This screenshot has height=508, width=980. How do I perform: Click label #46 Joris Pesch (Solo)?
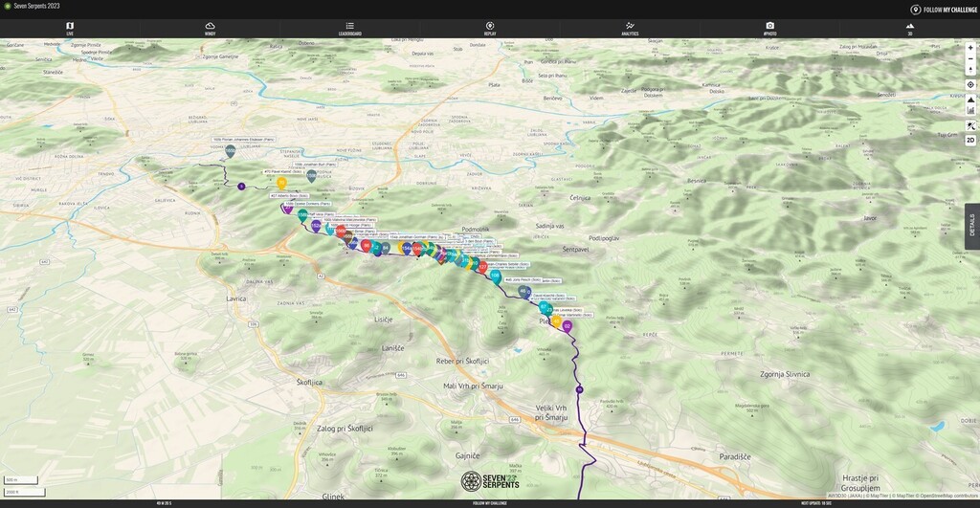(523, 280)
